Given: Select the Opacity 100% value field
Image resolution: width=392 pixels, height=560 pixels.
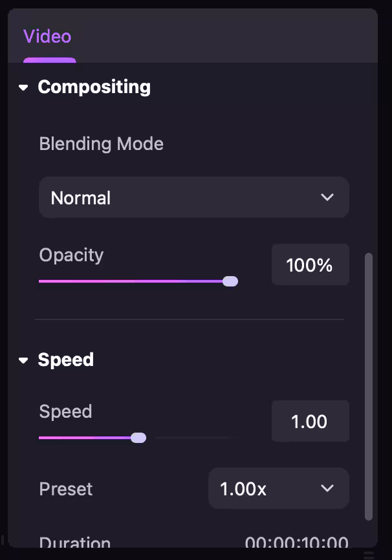Looking at the screenshot, I should [x=310, y=264].
